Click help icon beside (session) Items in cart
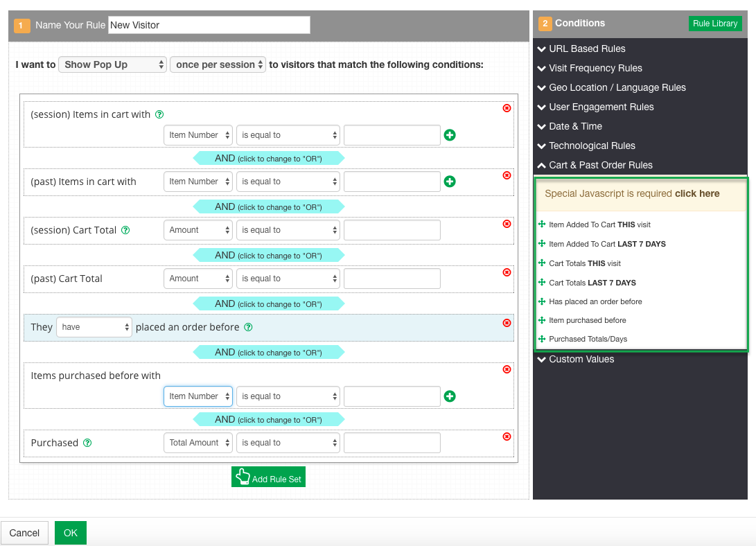Viewport: 756px width, 546px height. tap(159, 114)
